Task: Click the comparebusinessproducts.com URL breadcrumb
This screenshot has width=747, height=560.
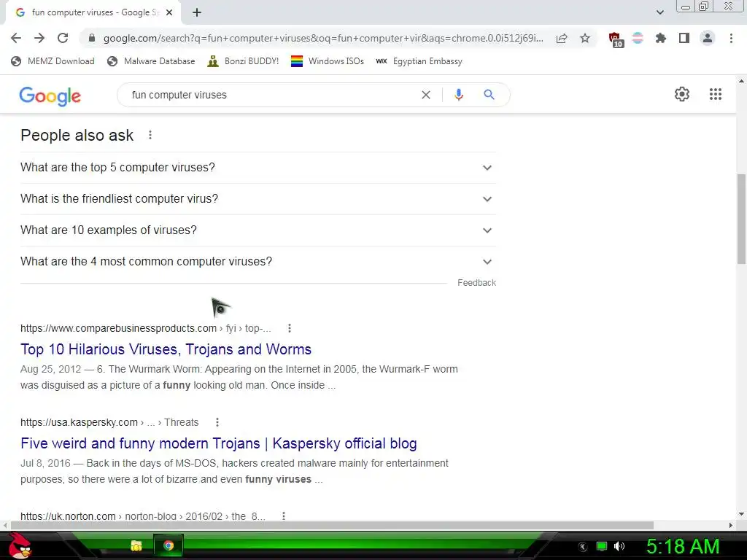Action: [x=145, y=328]
